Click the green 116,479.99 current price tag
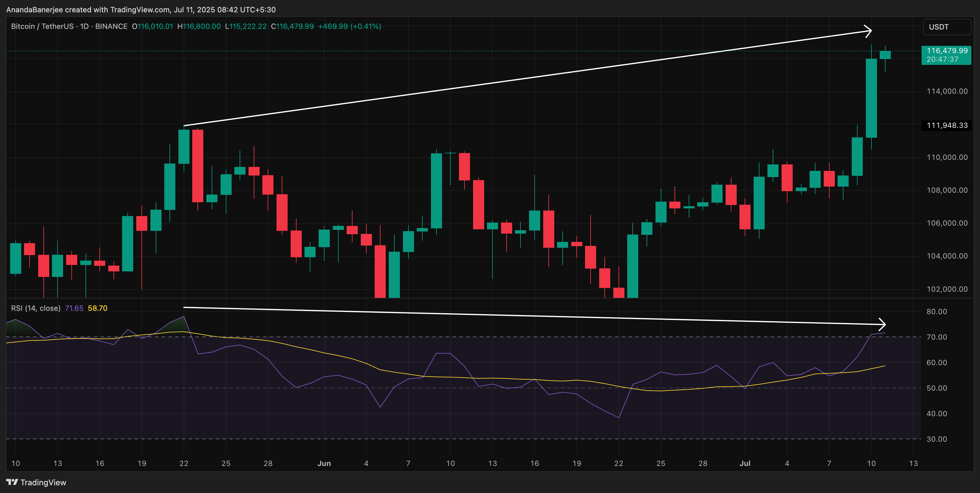Viewport: 980px width, 493px height. 946,55
